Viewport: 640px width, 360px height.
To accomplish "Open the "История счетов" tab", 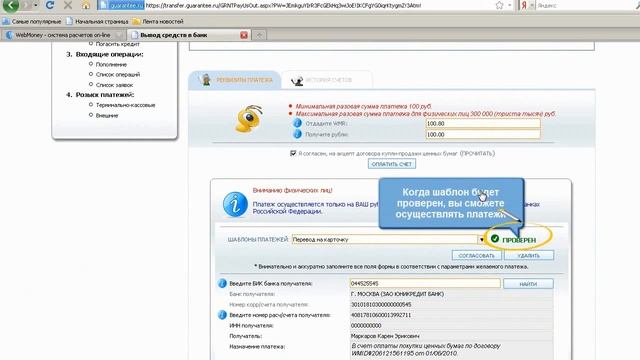I will click(x=327, y=80).
